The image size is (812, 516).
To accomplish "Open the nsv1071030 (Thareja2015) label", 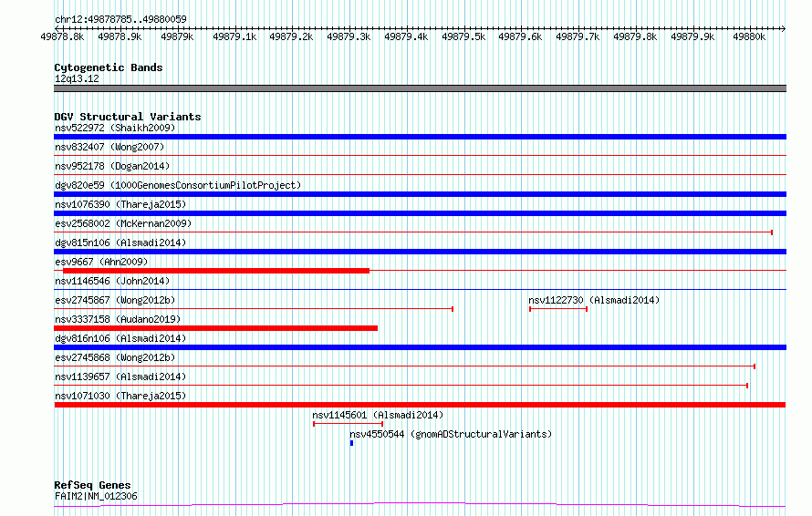I will 120,396.
